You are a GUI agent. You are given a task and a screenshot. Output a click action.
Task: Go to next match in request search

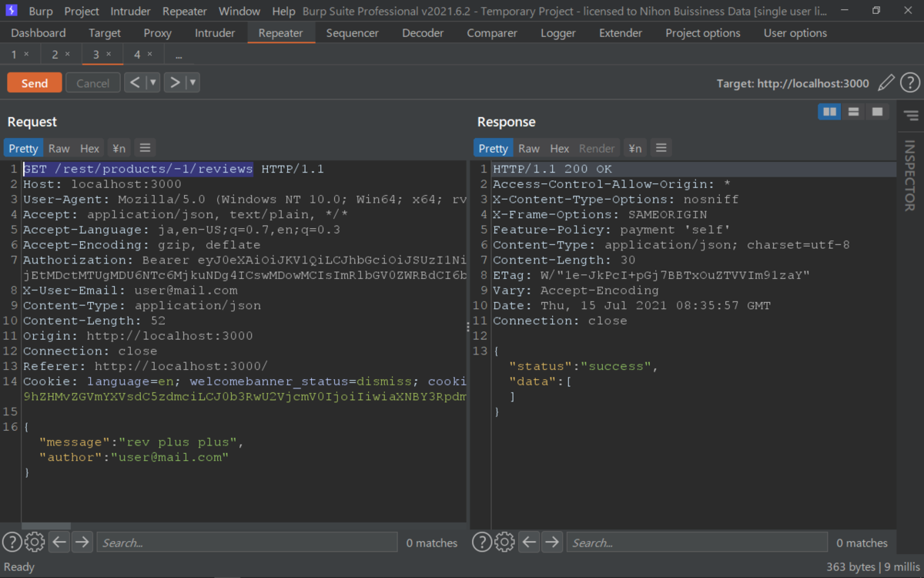pyautogui.click(x=82, y=542)
